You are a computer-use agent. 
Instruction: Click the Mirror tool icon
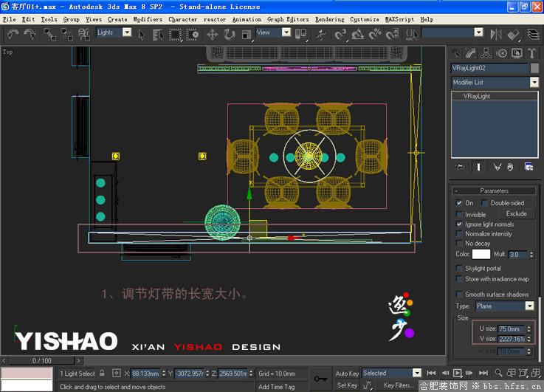(x=496, y=35)
